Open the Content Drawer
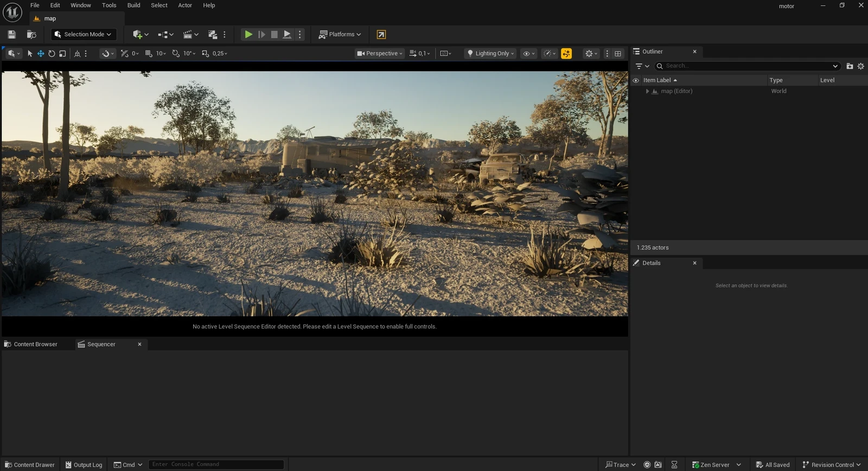The height and width of the screenshot is (471, 868). click(30, 464)
